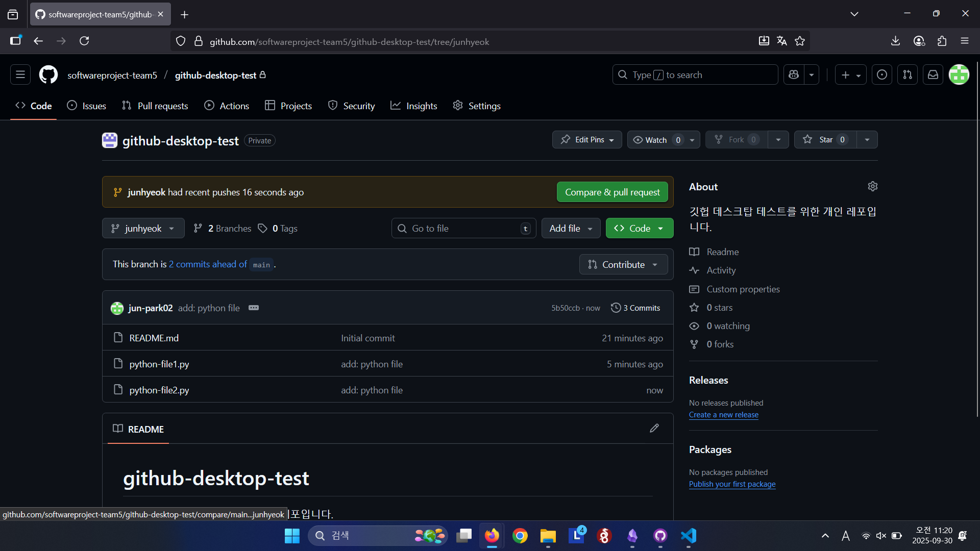Switch to the Issues tab
This screenshot has height=551, width=980.
click(87, 106)
